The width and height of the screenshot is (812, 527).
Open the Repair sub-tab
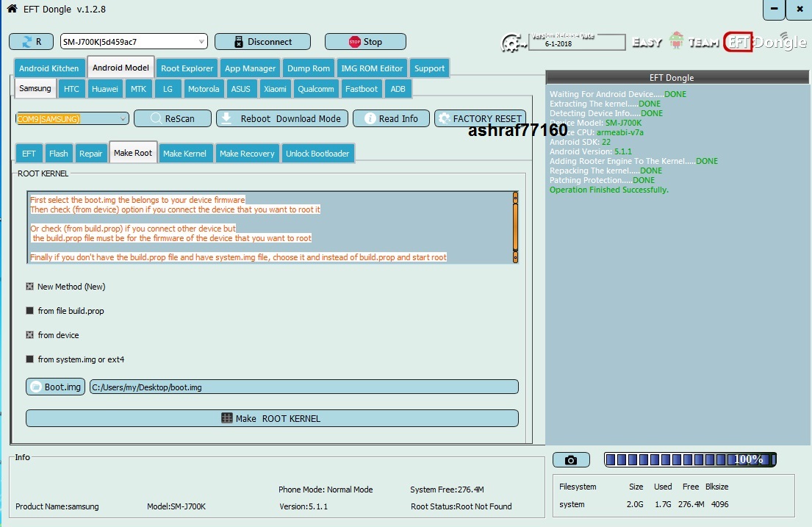point(90,154)
